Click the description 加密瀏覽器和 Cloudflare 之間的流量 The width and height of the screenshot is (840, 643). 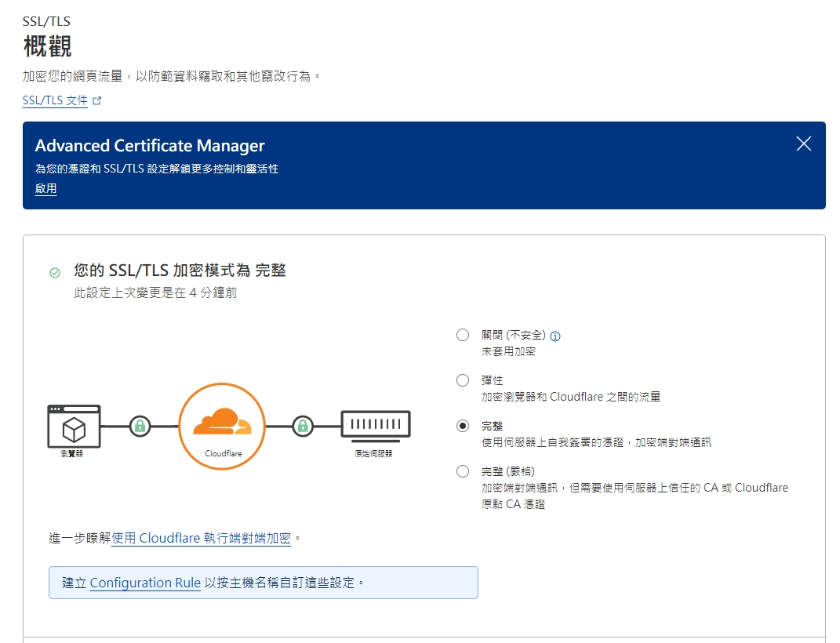click(570, 398)
